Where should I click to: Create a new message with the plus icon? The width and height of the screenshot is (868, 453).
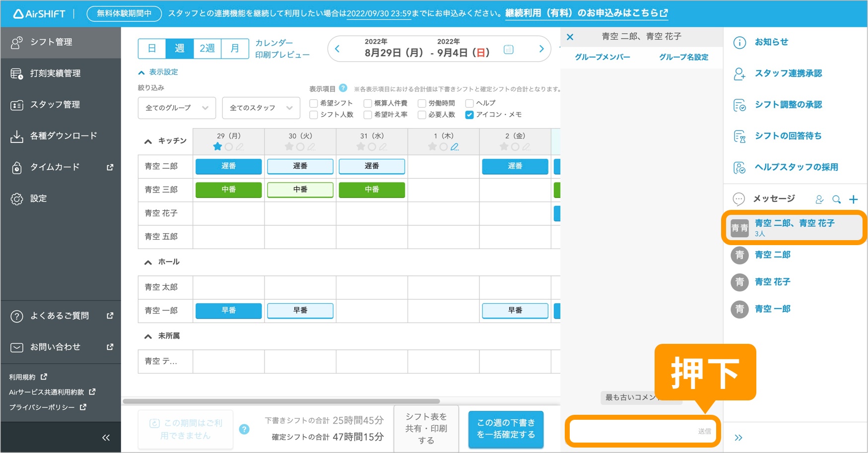854,199
